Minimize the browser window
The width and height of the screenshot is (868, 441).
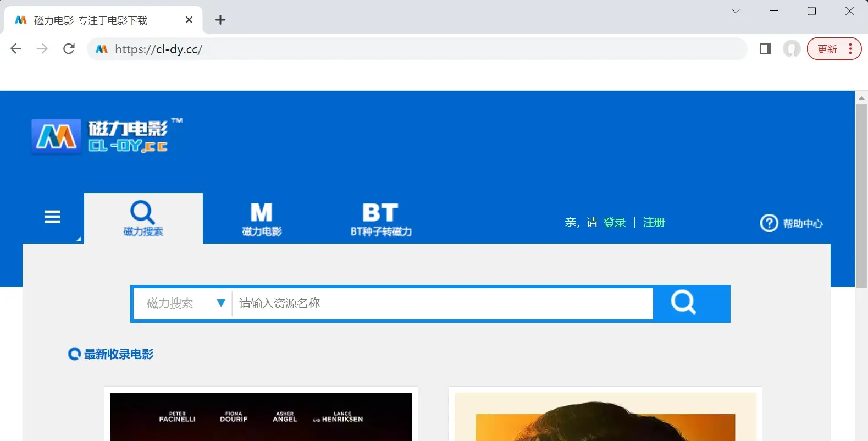[774, 11]
